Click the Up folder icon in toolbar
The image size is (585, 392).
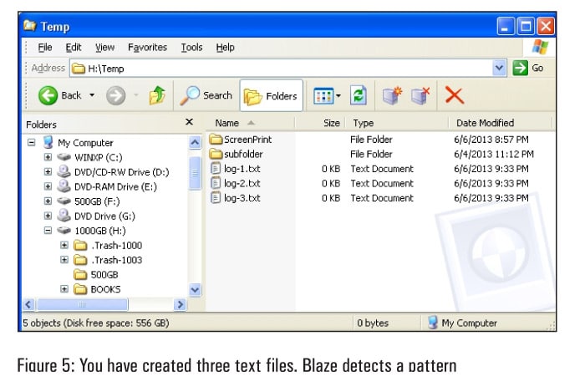point(156,95)
